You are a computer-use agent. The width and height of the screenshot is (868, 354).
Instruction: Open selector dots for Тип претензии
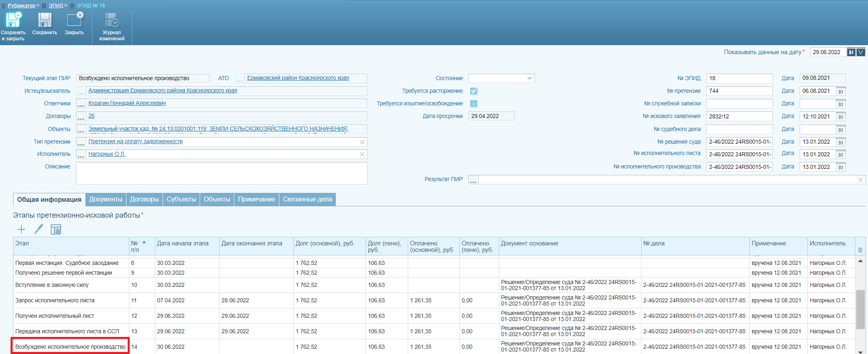point(81,142)
